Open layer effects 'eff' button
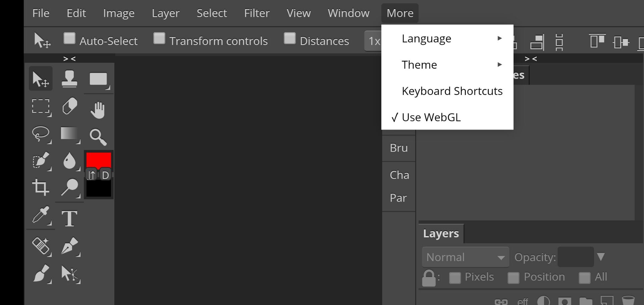The image size is (644, 305). pyautogui.click(x=523, y=301)
